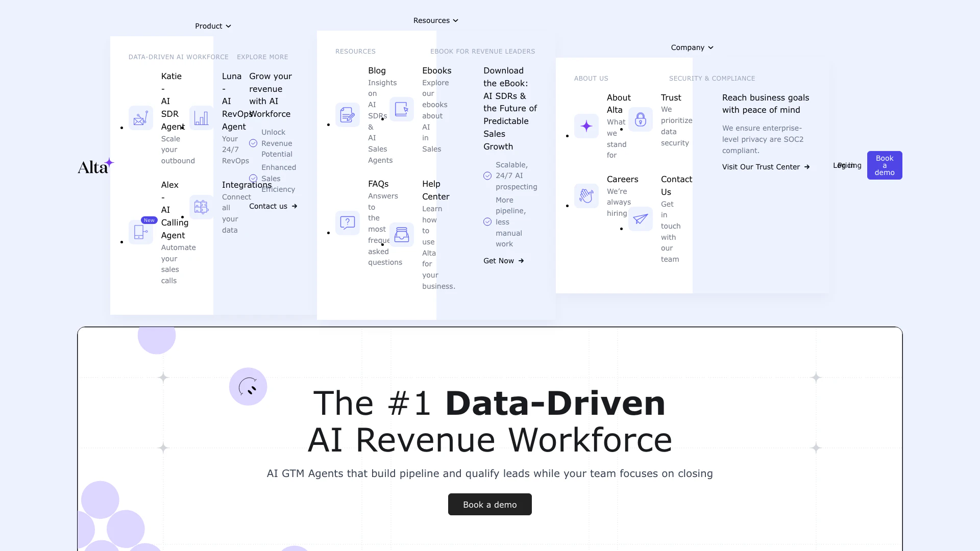The width and height of the screenshot is (980, 551).
Task: Click the Careers waving hand icon
Action: click(586, 196)
